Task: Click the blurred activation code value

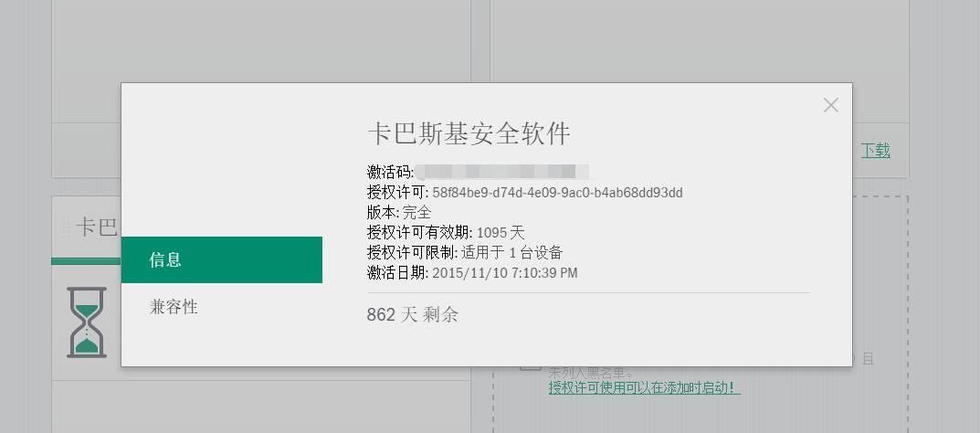Action: click(x=502, y=171)
